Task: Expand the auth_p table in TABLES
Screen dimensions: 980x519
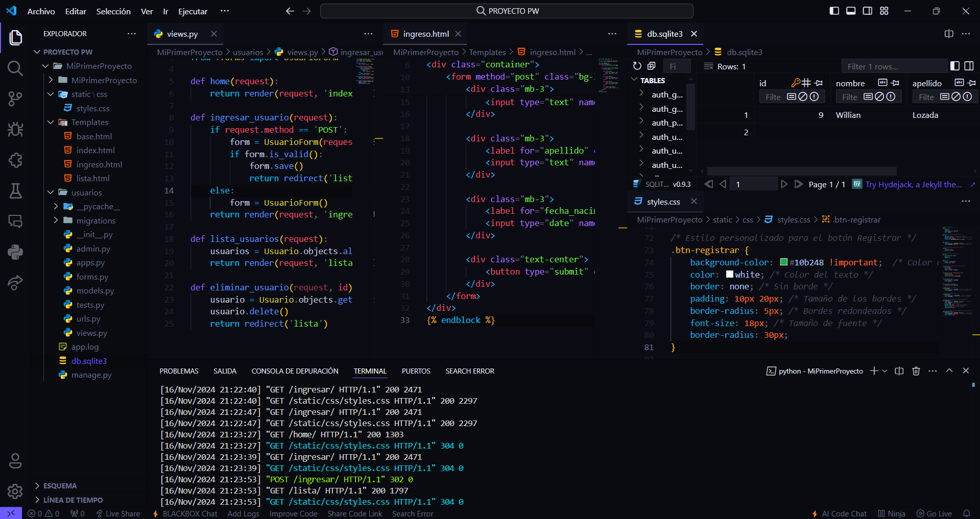Action: tap(641, 122)
